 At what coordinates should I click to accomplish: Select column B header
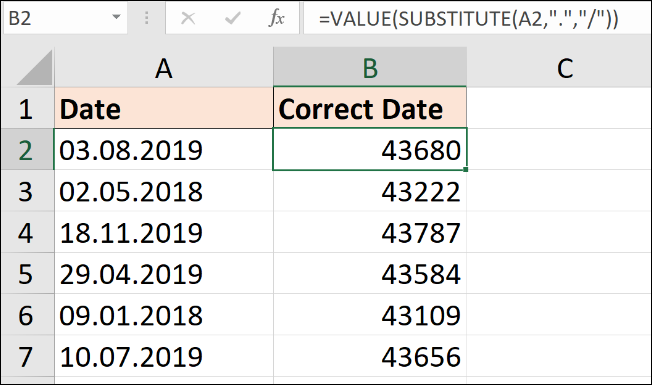[x=370, y=67]
